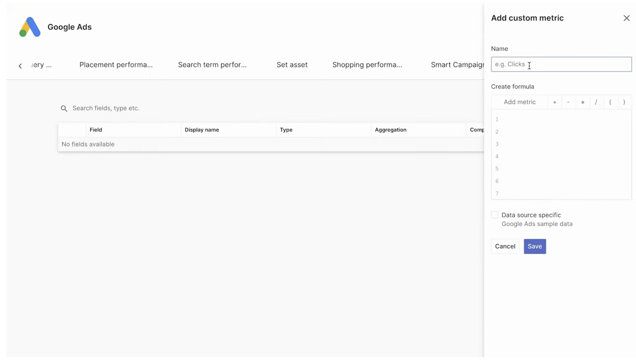Click the Save button
The image size is (636, 364).
tap(535, 246)
